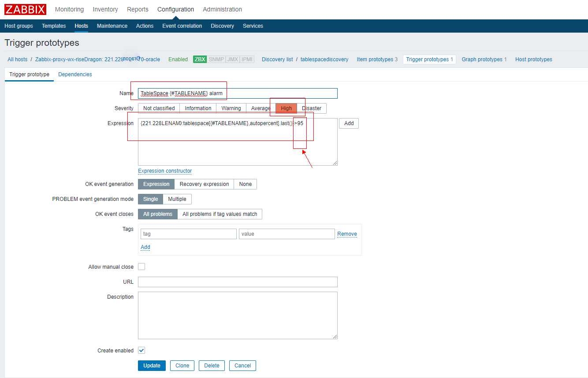Click the tag name input field
This screenshot has width=588, height=378.
click(189, 234)
